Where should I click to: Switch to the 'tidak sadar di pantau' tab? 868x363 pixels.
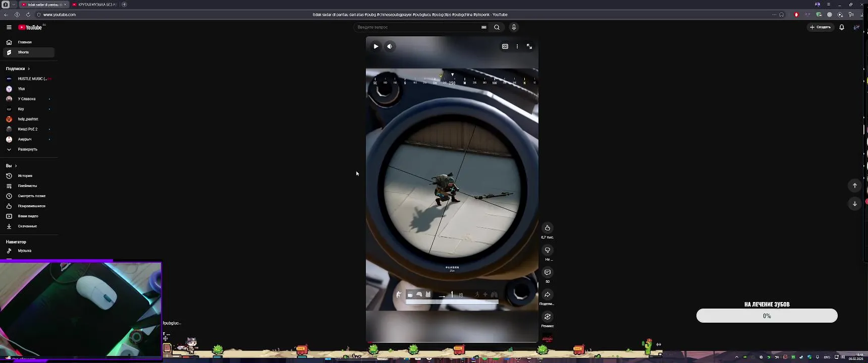coord(43,5)
